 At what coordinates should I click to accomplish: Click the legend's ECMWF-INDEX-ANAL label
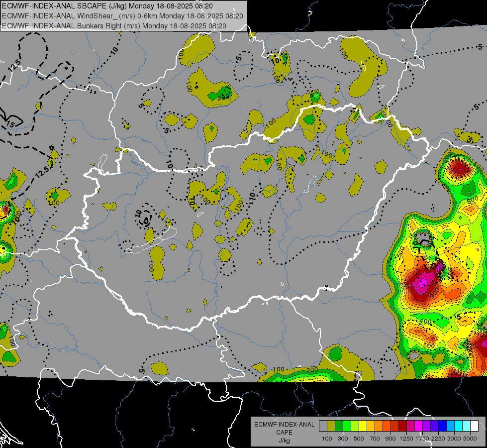(284, 425)
